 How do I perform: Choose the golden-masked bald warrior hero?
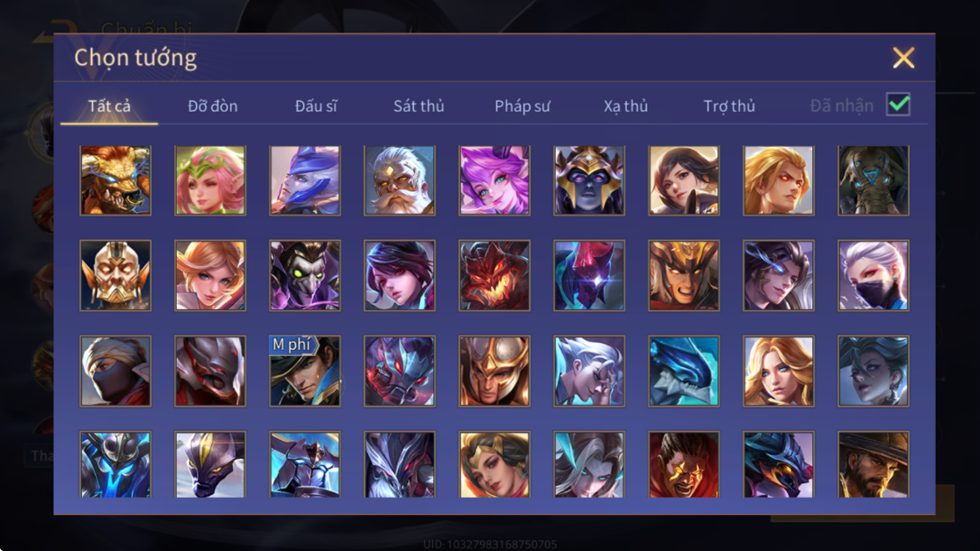[x=116, y=276]
